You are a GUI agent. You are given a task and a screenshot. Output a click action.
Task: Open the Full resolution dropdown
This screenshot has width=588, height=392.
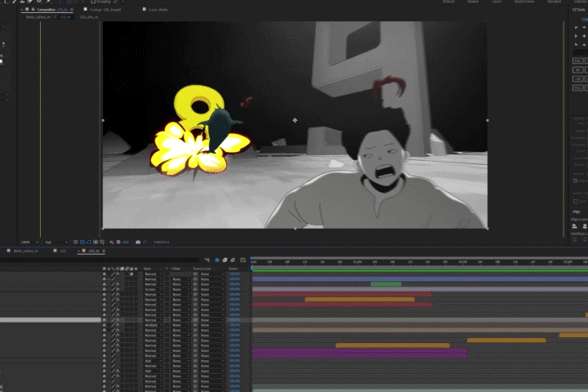point(56,243)
